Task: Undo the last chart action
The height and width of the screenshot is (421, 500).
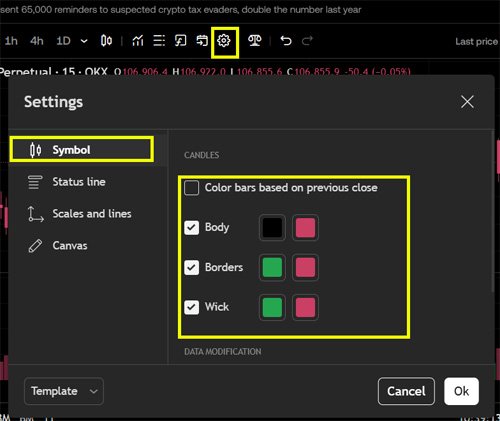Action: (286, 41)
